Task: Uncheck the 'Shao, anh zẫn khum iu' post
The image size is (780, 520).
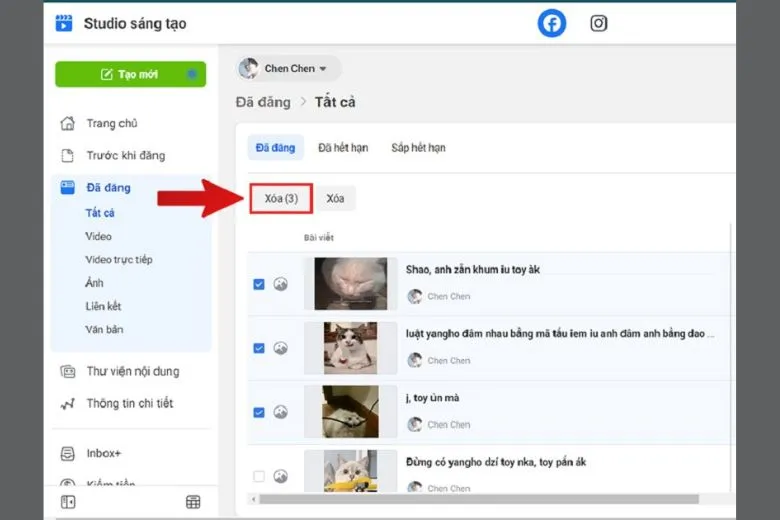Action: pos(259,284)
